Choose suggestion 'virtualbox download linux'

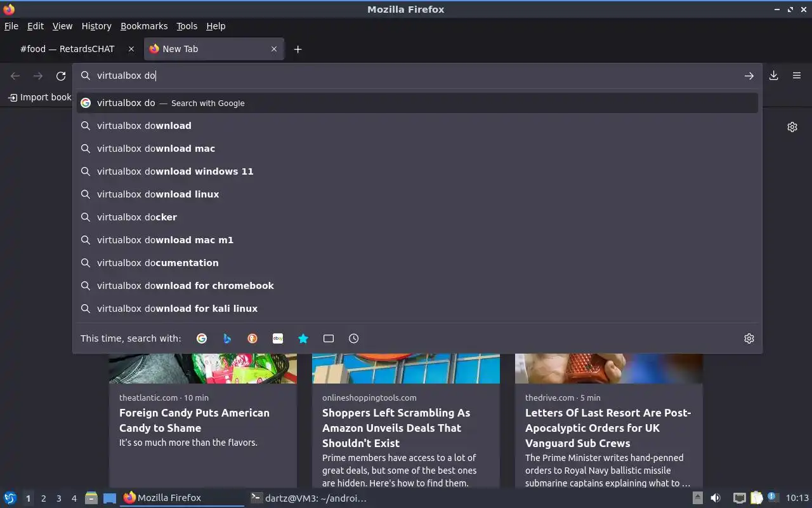417,194
